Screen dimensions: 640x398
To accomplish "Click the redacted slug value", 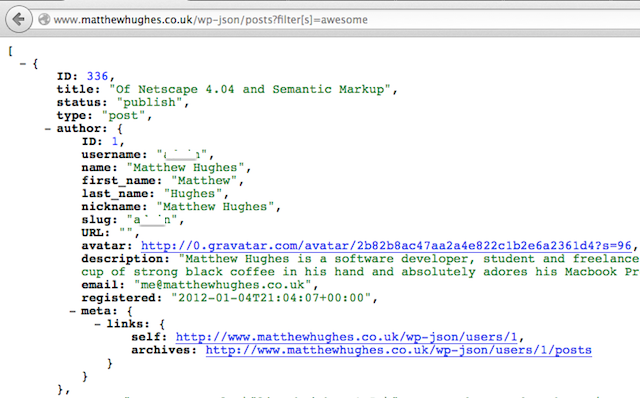I will click(152, 220).
